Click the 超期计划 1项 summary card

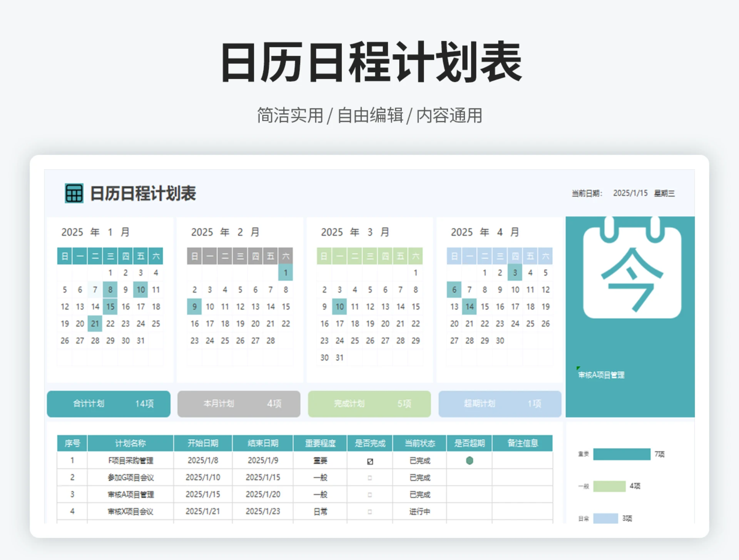pos(500,404)
